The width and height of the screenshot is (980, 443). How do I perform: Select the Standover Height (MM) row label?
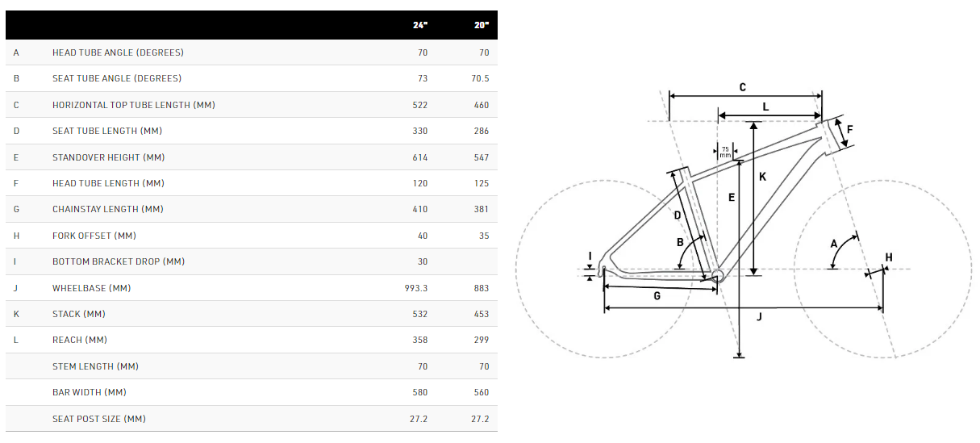(x=108, y=157)
